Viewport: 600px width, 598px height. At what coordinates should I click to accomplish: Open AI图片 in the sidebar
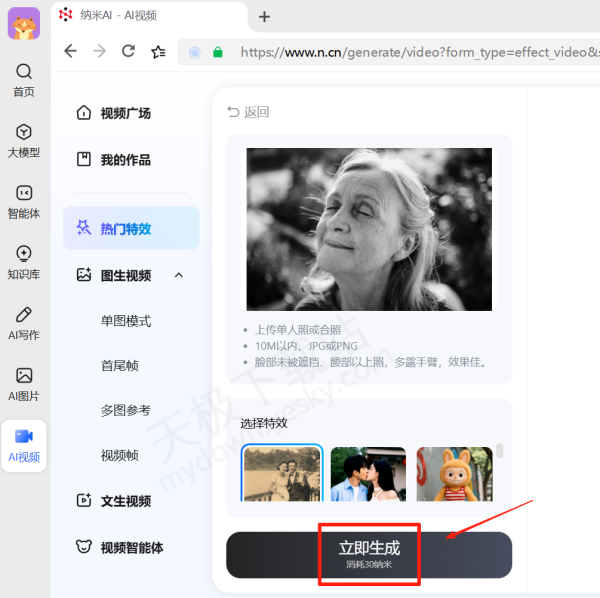(24, 376)
